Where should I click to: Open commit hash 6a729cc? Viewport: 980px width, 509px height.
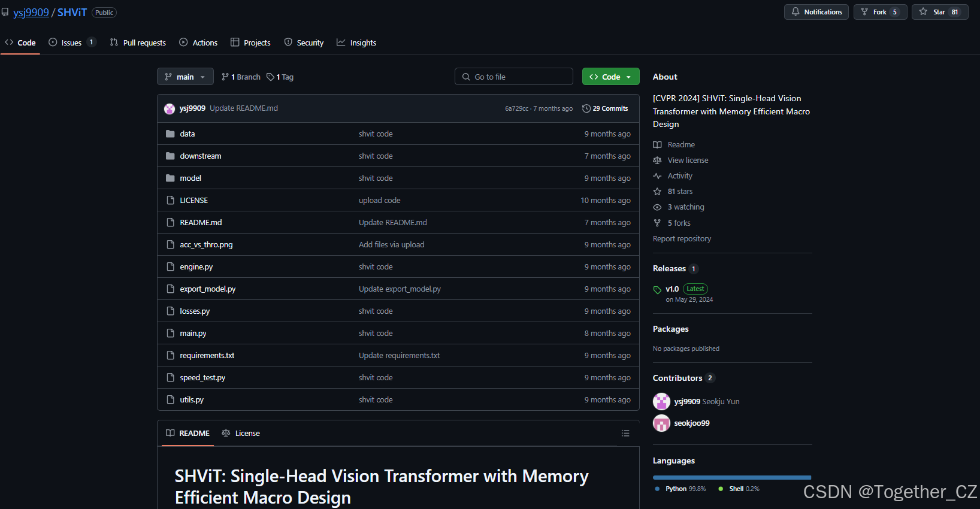coord(516,108)
